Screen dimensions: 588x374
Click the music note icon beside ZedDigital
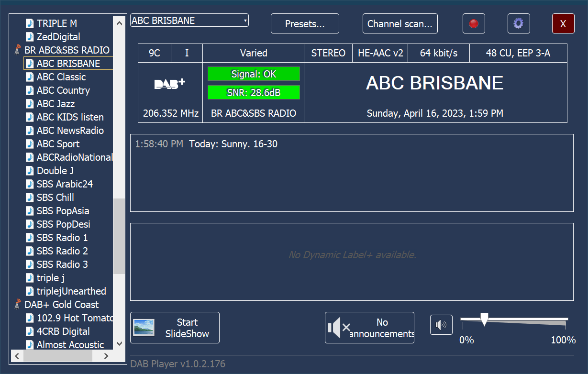click(30, 37)
